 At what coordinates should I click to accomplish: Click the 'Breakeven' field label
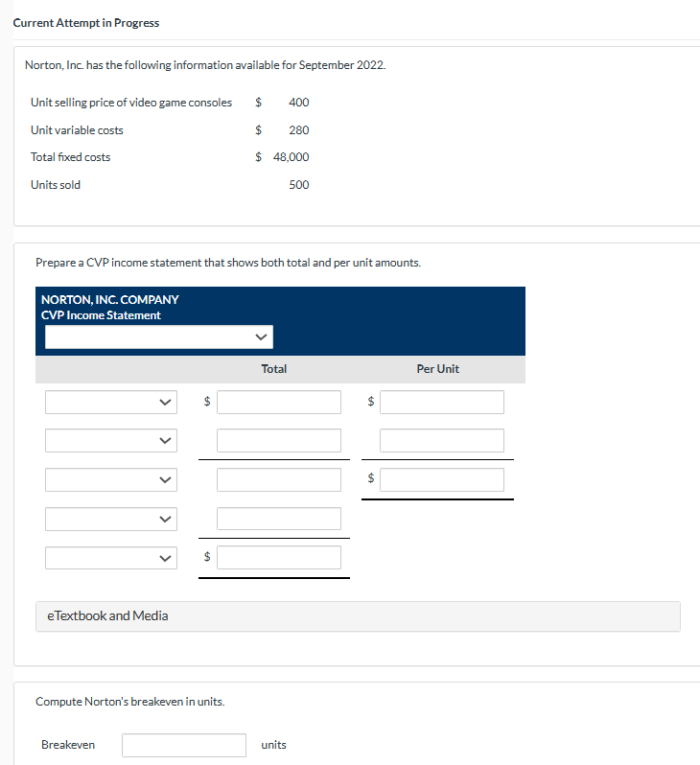click(x=68, y=745)
